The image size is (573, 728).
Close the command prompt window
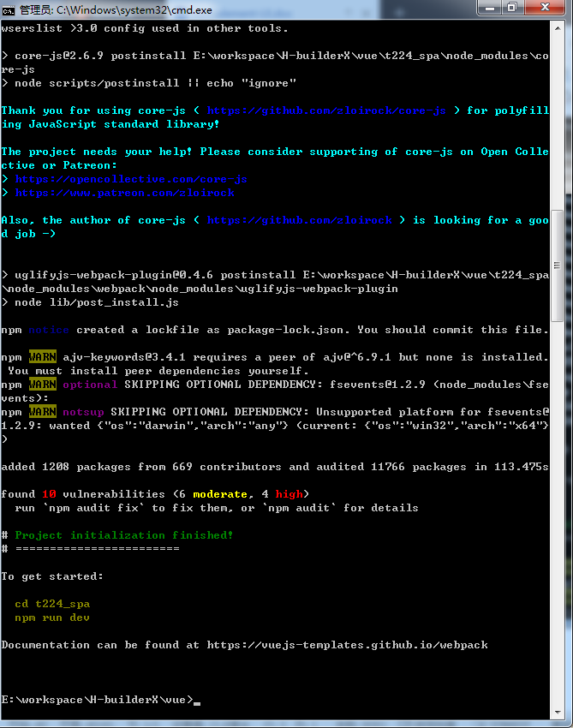click(x=545, y=8)
